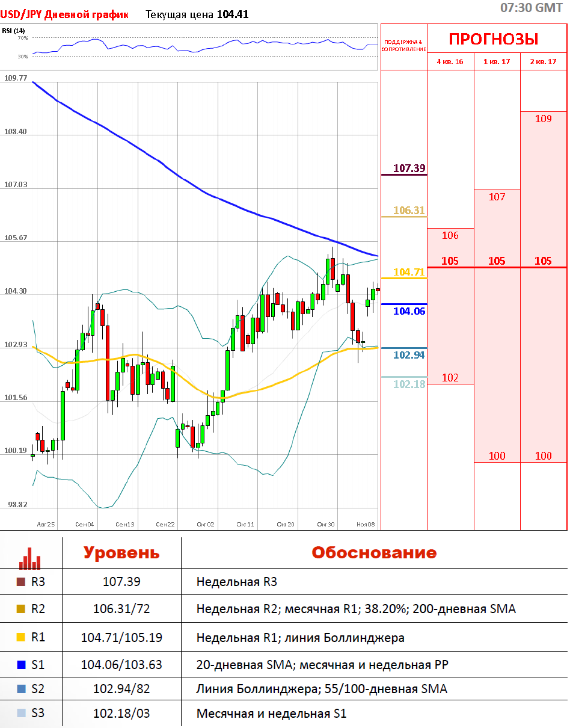Click the ПРОГНОЗЫ heading
The width and height of the screenshot is (570, 728).
pyautogui.click(x=493, y=40)
